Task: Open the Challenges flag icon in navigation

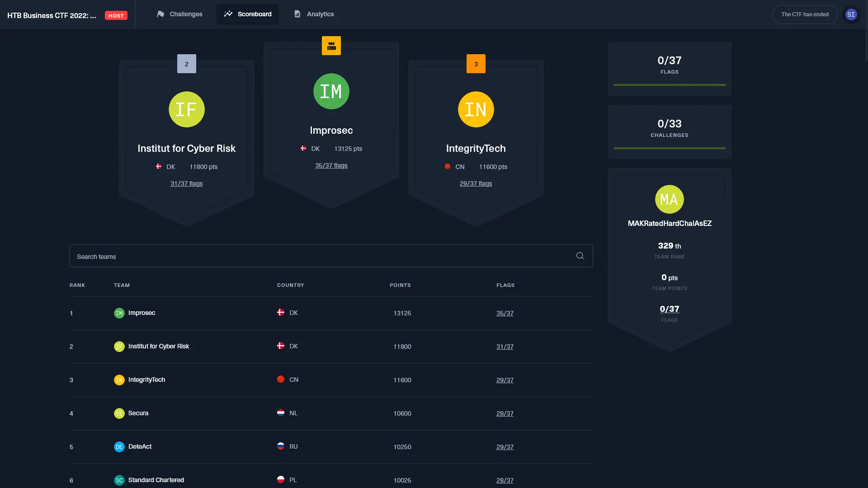Action: [x=161, y=14]
